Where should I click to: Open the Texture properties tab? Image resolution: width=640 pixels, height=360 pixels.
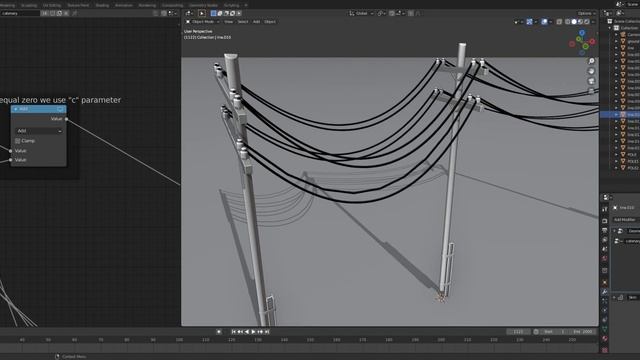point(605,350)
